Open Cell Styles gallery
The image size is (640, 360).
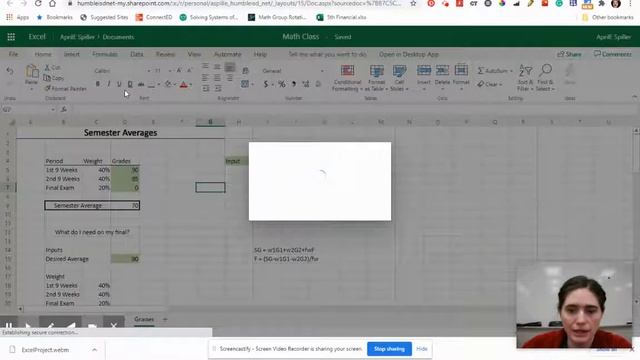pyautogui.click(x=399, y=78)
